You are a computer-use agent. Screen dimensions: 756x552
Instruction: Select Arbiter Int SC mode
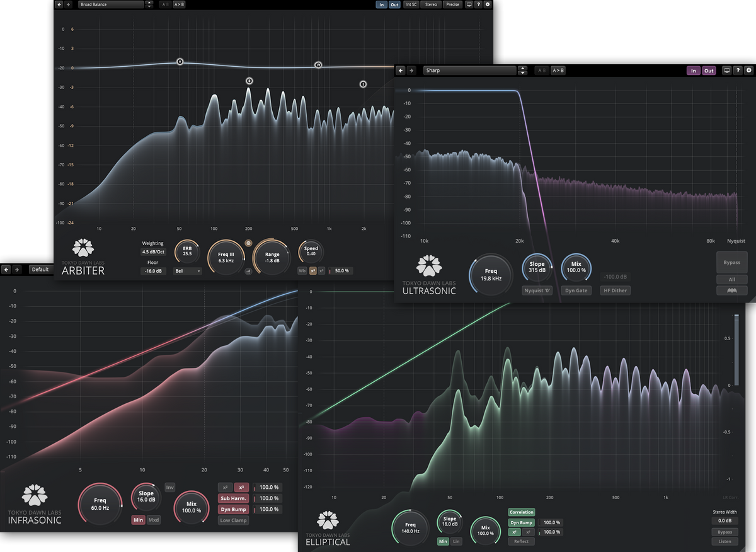[411, 4]
